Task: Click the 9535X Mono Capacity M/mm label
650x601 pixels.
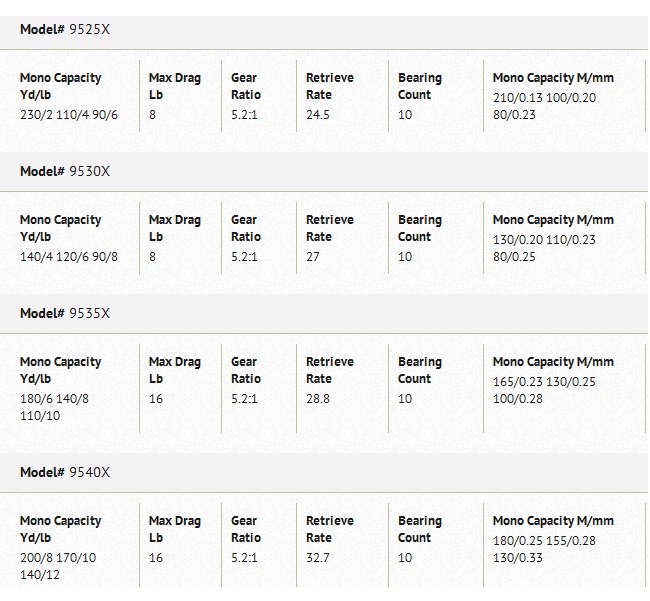Action: pyautogui.click(x=553, y=362)
